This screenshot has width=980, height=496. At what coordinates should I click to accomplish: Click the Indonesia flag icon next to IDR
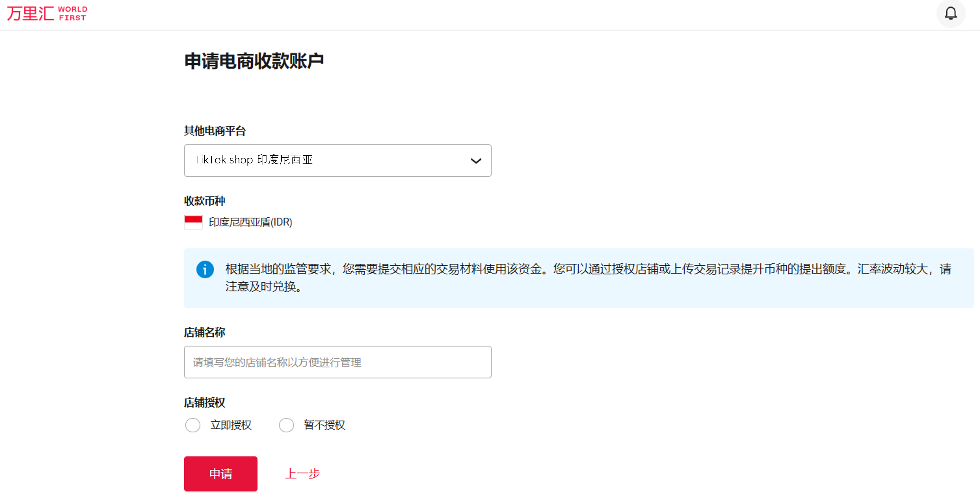tap(194, 222)
